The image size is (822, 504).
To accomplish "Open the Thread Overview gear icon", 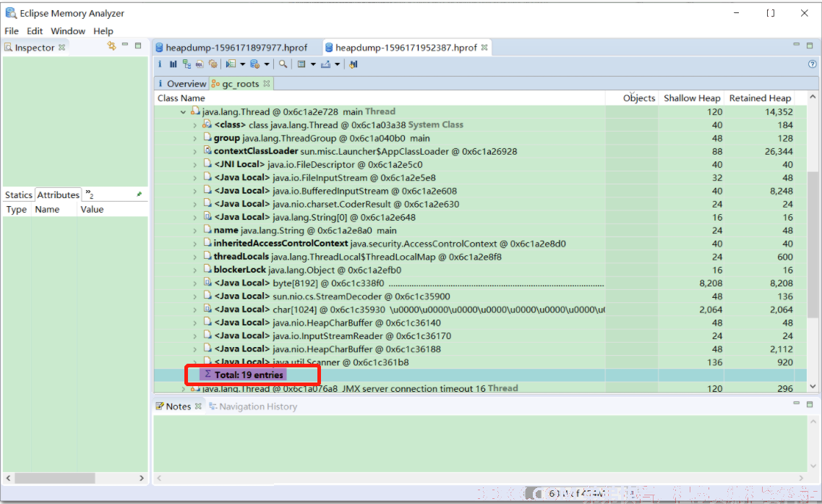I will [x=213, y=64].
